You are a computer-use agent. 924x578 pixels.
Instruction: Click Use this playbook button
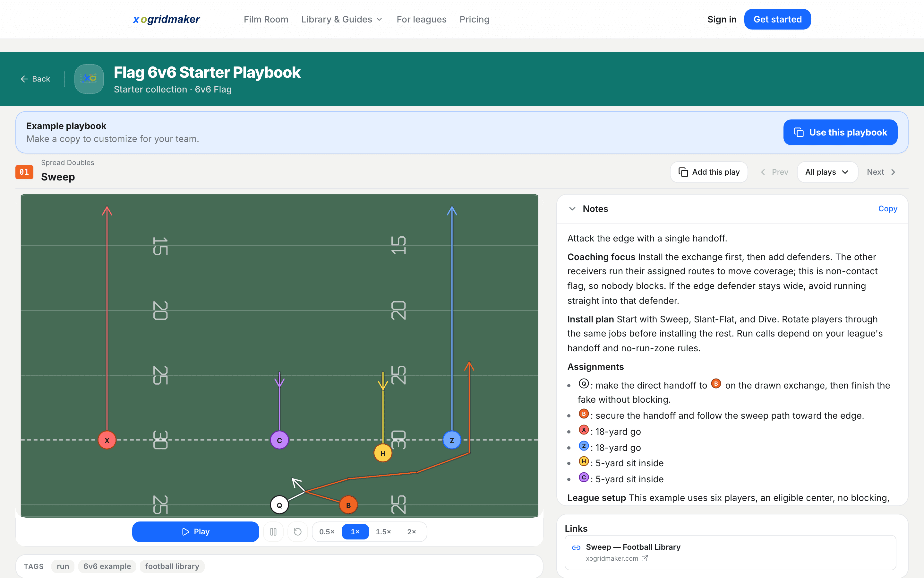[x=840, y=132]
